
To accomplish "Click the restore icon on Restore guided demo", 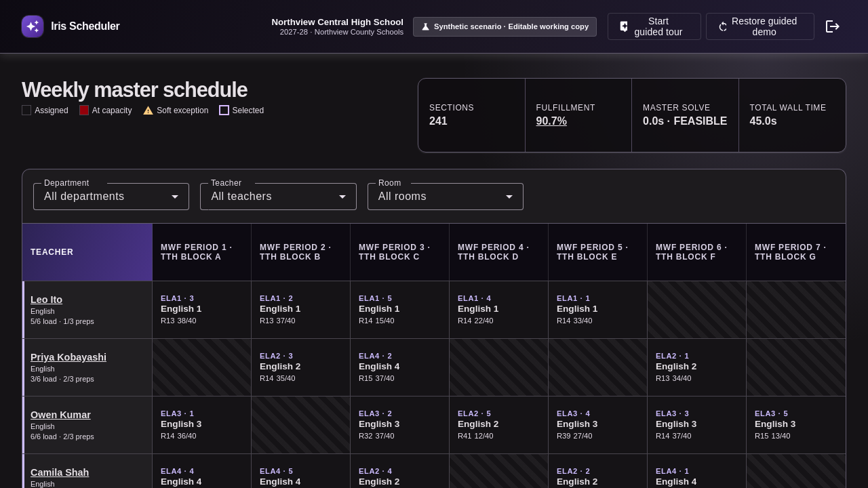I will coord(723,26).
